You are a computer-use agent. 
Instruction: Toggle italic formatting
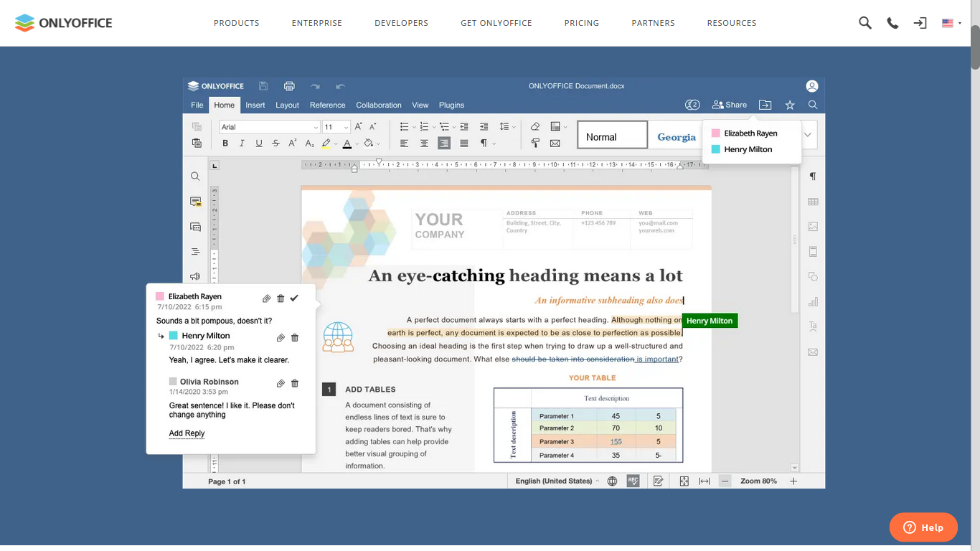pyautogui.click(x=242, y=143)
